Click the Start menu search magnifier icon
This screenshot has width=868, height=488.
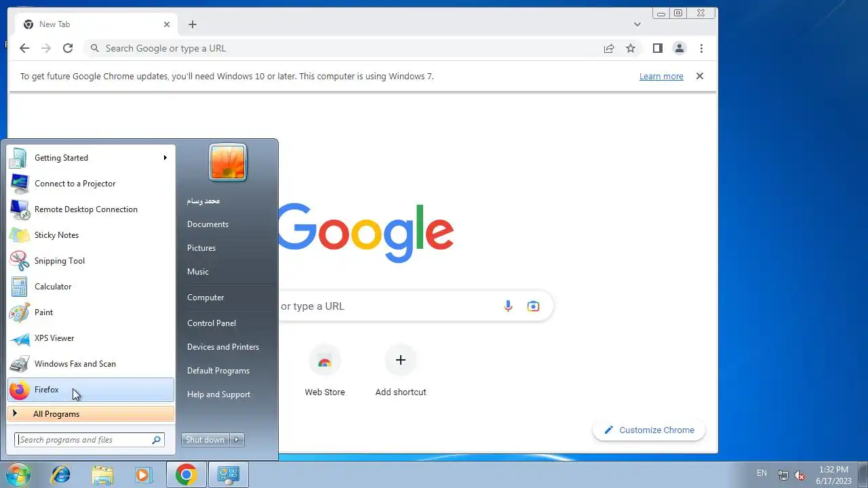(157, 440)
